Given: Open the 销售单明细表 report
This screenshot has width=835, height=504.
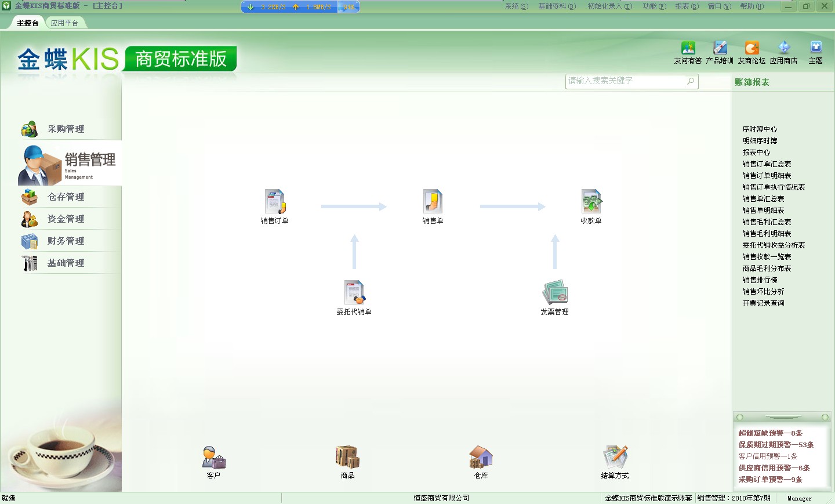Looking at the screenshot, I should coord(763,211).
